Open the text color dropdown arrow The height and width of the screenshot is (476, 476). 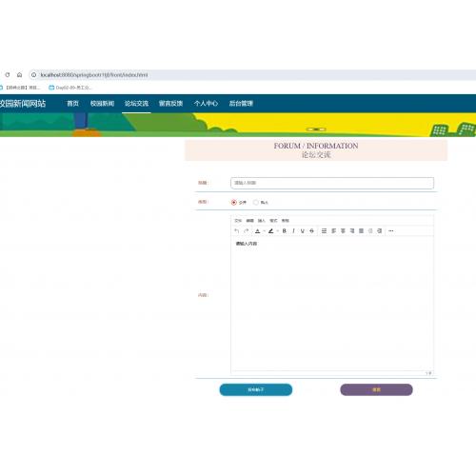point(264,231)
